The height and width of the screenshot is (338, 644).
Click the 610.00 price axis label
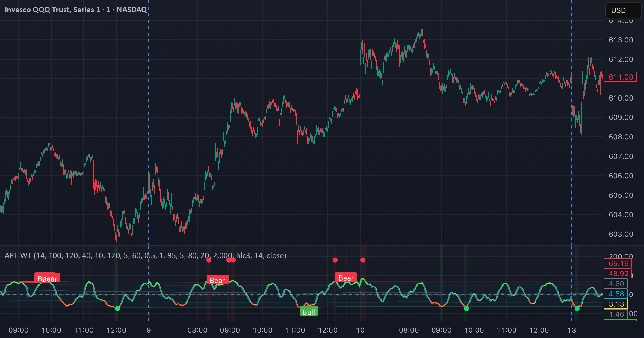(x=621, y=98)
